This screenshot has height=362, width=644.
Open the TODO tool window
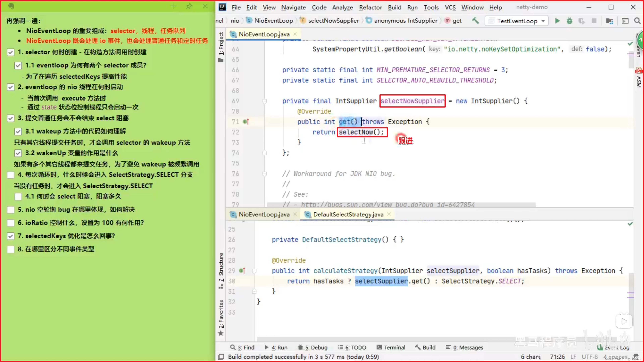point(352,347)
